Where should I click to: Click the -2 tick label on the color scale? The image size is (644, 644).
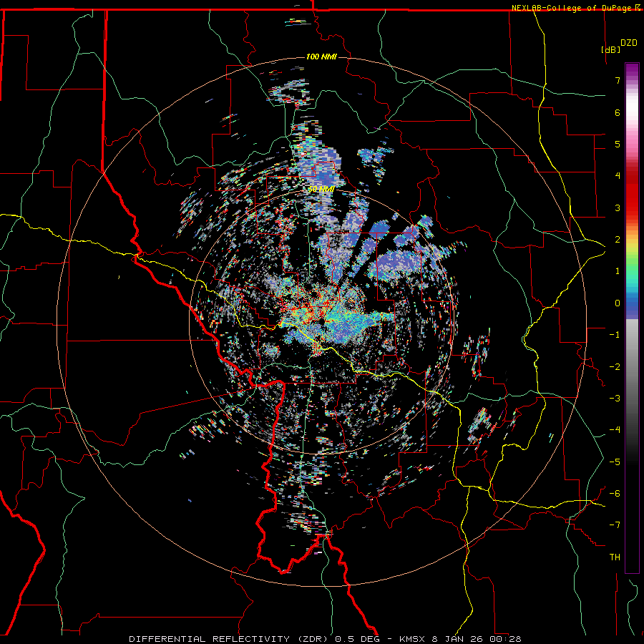(615, 367)
